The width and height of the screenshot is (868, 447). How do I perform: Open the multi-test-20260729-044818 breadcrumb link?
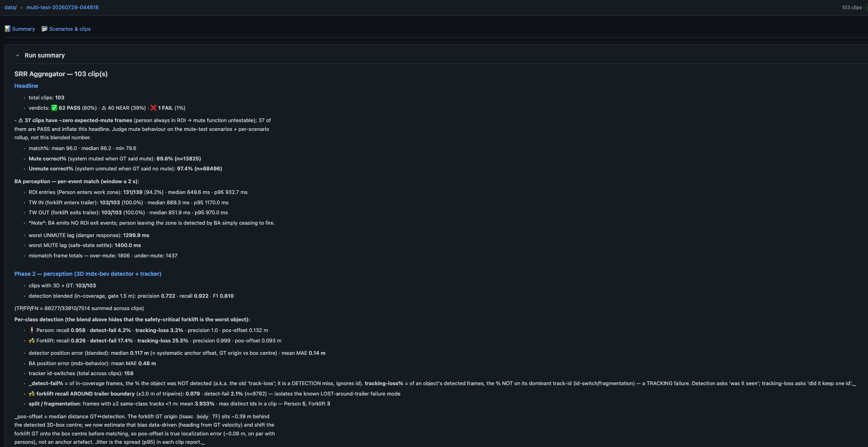pyautogui.click(x=62, y=8)
